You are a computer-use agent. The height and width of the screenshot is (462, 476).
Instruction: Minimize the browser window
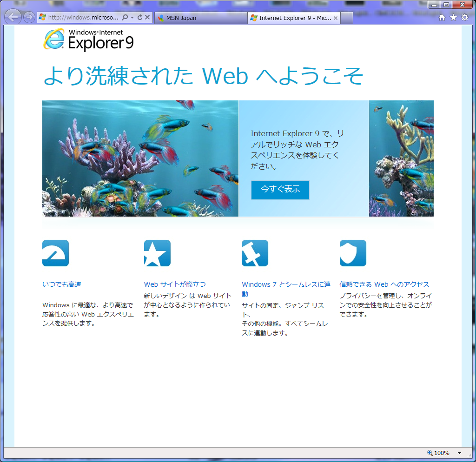(x=434, y=5)
